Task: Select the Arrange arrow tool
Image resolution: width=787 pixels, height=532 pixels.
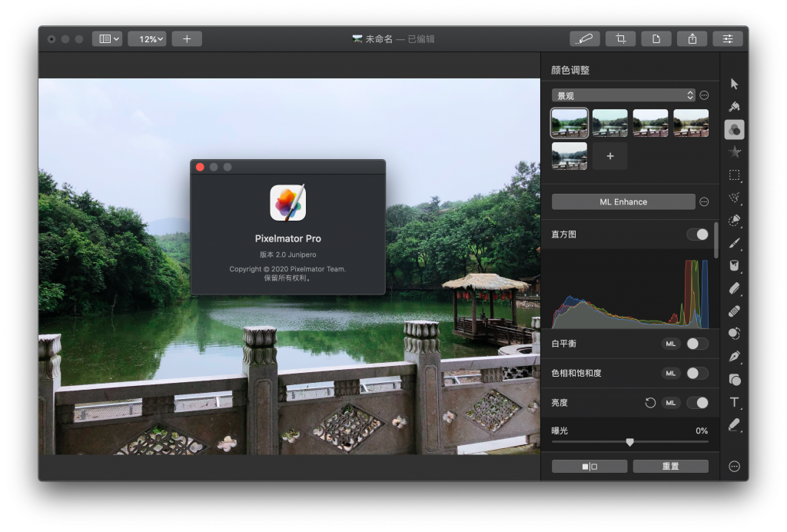Action: [x=734, y=84]
